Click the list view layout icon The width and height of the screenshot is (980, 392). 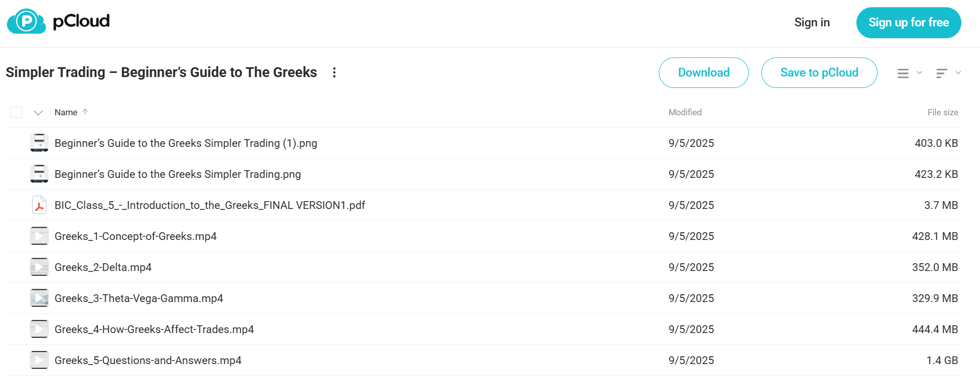[x=903, y=73]
